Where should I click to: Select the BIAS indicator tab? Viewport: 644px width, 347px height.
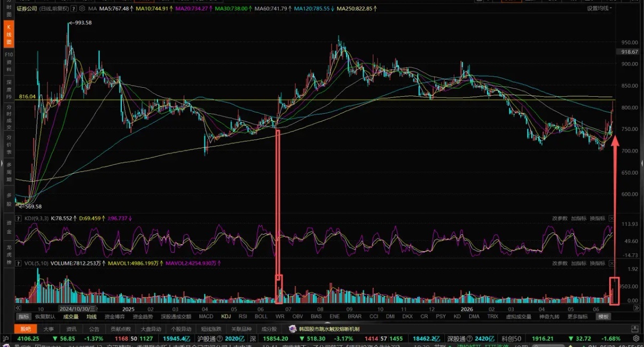tap(316, 317)
